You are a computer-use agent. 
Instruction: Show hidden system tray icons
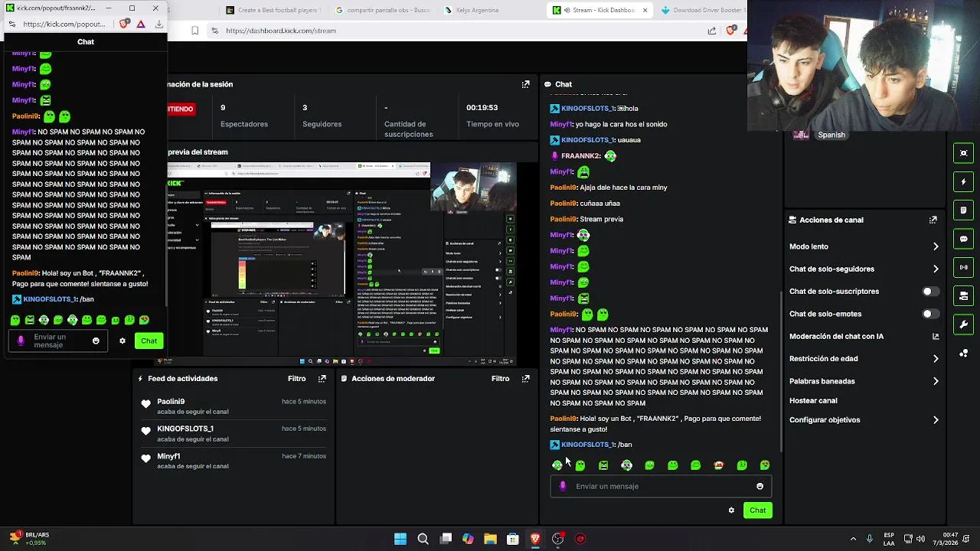853,539
